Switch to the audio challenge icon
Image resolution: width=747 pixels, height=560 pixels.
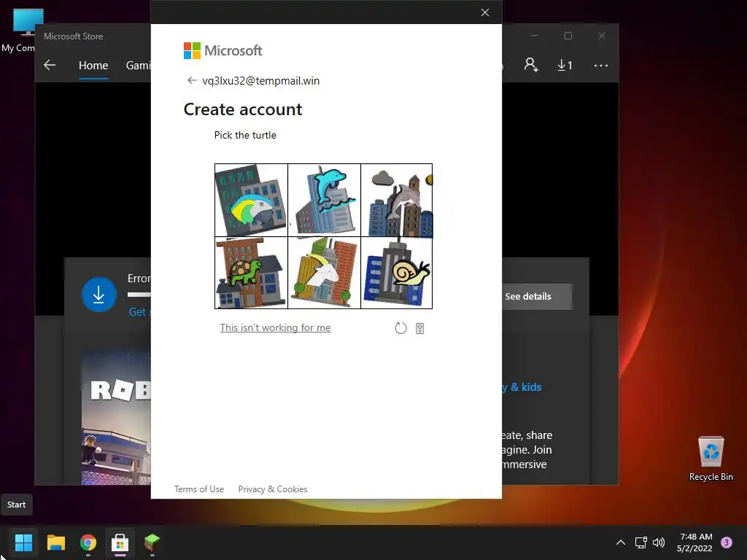coord(419,328)
